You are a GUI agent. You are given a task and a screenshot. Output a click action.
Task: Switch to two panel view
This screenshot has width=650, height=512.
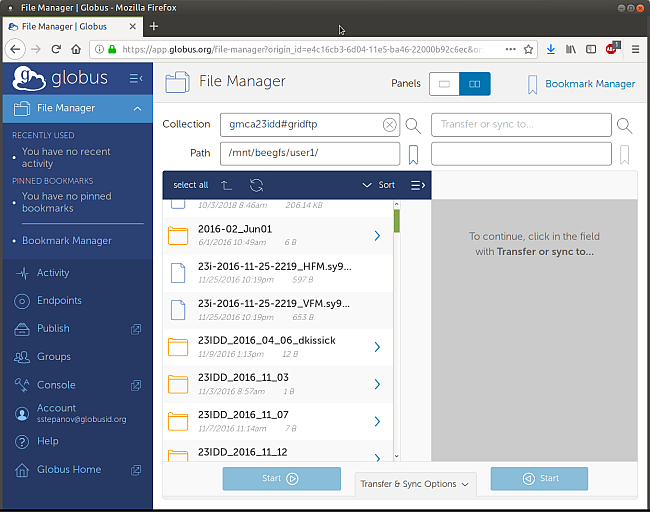coord(475,84)
